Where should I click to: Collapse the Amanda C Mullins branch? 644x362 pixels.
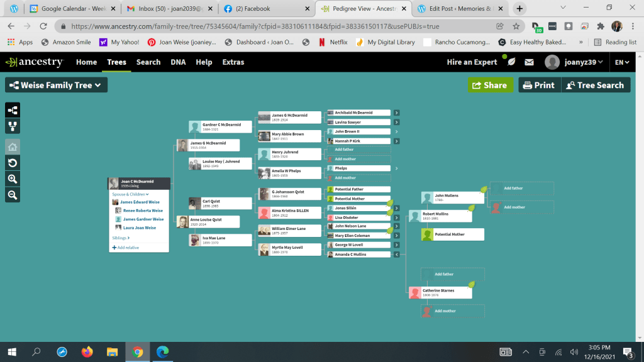(x=397, y=255)
